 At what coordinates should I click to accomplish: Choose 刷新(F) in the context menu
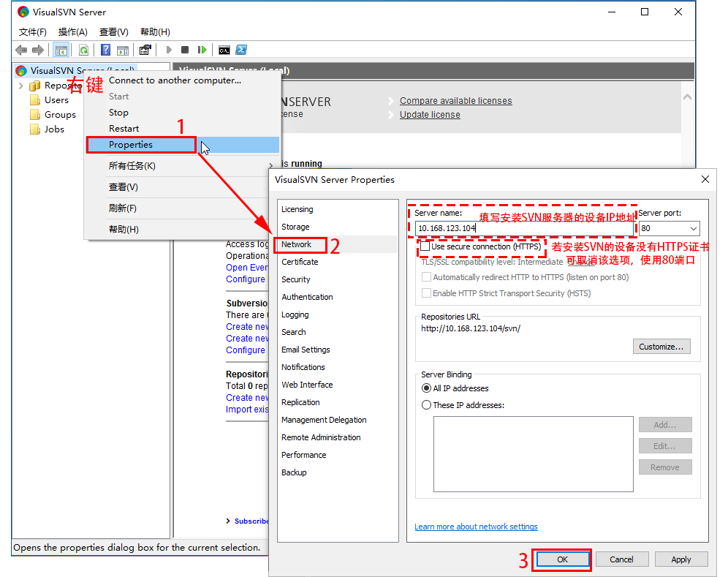(183, 208)
